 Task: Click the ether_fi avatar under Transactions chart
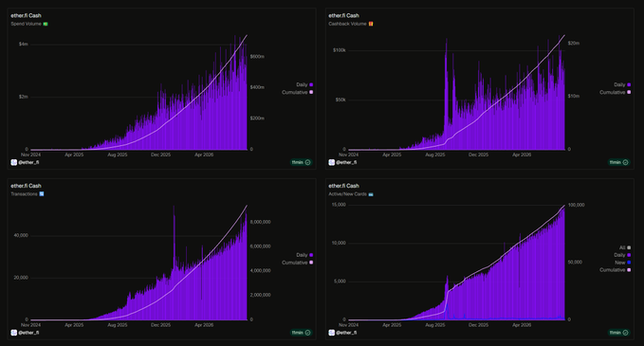tap(13, 333)
